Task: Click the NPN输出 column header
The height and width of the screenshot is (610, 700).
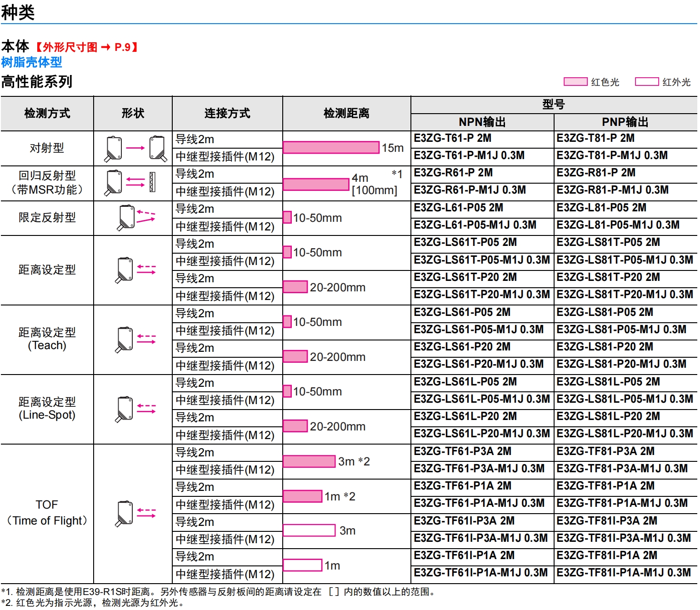Action: (x=482, y=122)
